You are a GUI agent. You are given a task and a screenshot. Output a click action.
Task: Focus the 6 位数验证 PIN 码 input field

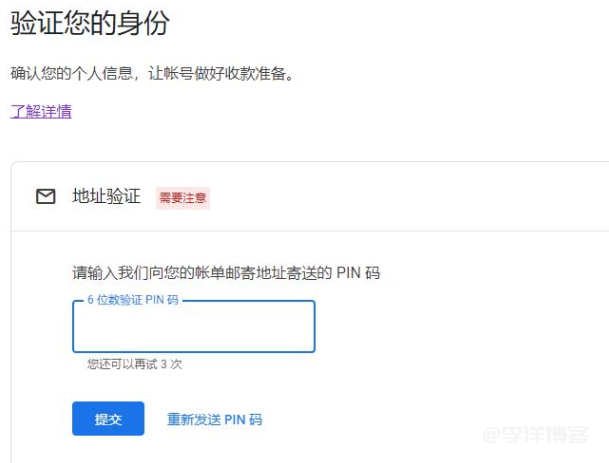pyautogui.click(x=194, y=328)
